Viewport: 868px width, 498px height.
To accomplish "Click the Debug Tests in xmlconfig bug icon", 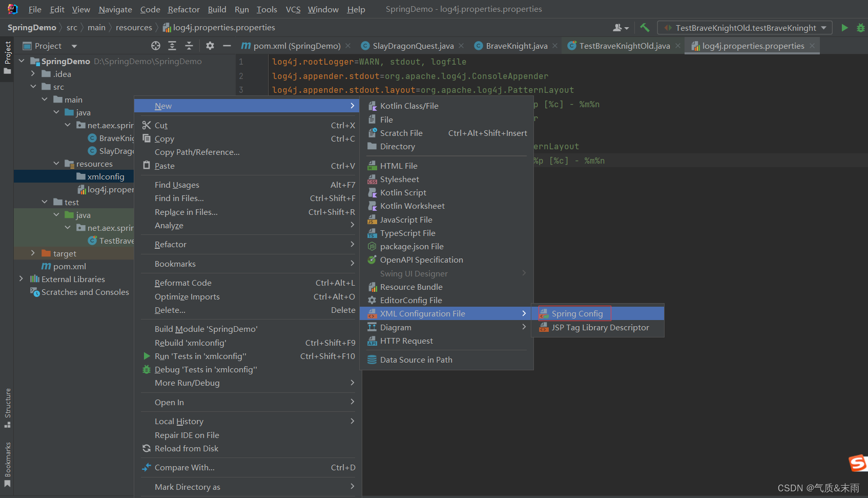I will (147, 369).
